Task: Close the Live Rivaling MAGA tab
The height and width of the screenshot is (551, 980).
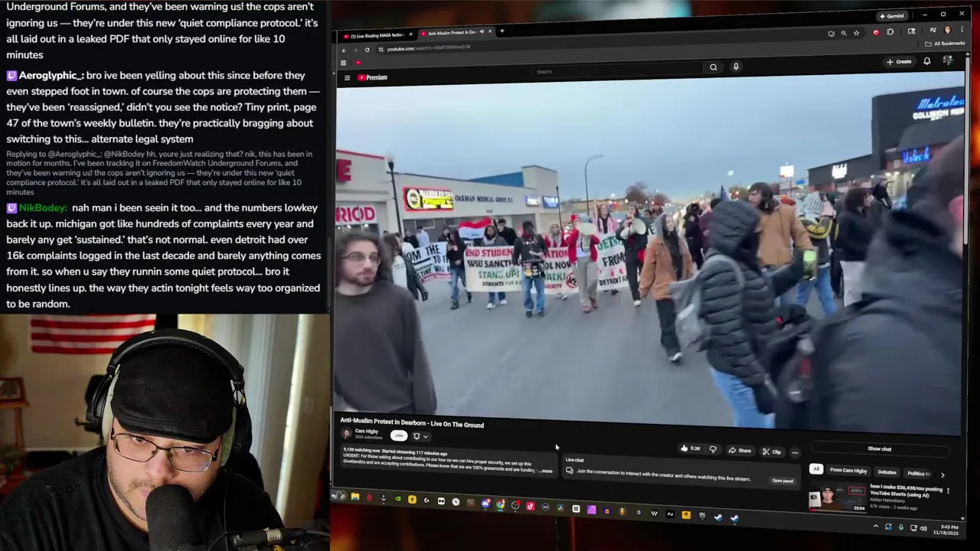Action: 410,34
